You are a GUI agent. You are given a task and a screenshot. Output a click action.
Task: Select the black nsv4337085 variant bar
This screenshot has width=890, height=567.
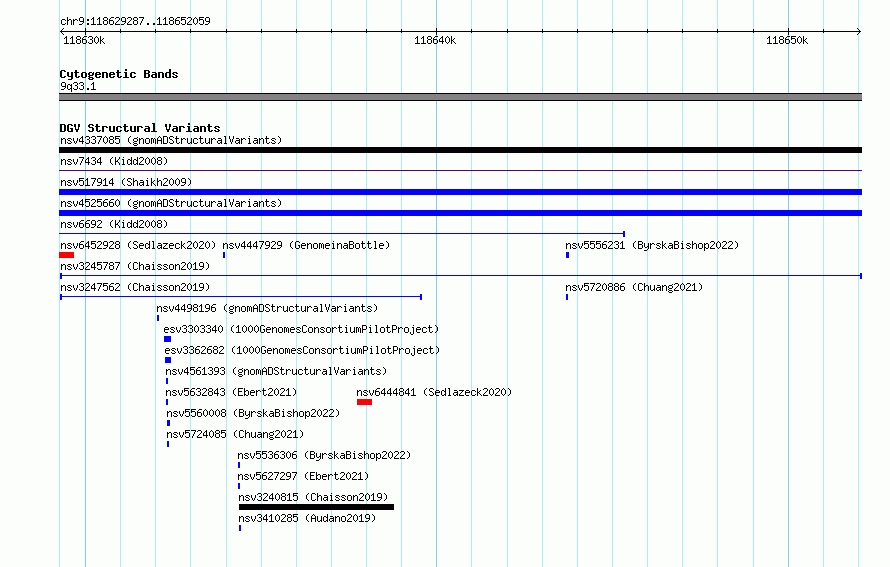point(460,150)
